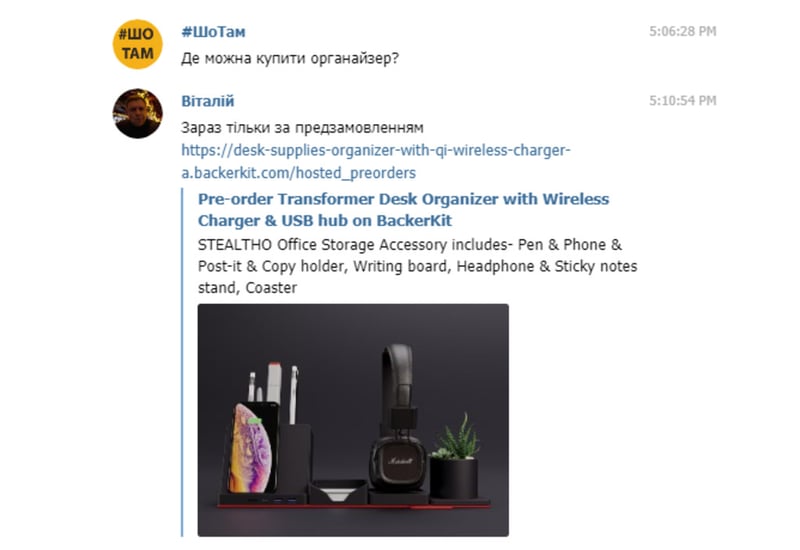This screenshot has width=800, height=550.
Task: Select the STEALTHO Office Storage description text
Action: click(417, 266)
